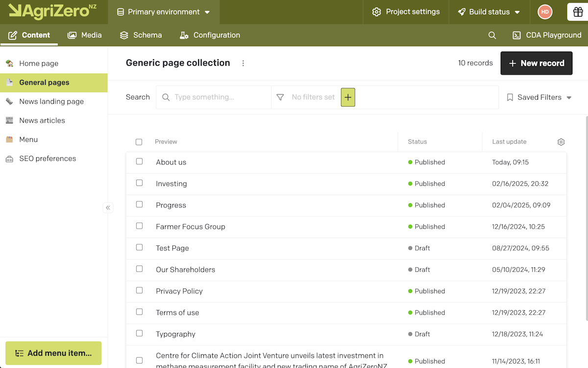Check the Farmer Focus Group row checkbox
This screenshot has height=368, width=588.
[139, 226]
